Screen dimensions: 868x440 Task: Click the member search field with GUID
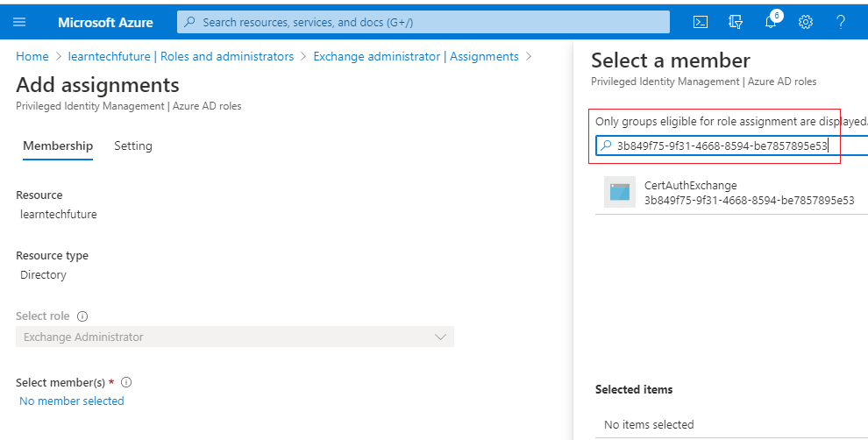click(728, 145)
